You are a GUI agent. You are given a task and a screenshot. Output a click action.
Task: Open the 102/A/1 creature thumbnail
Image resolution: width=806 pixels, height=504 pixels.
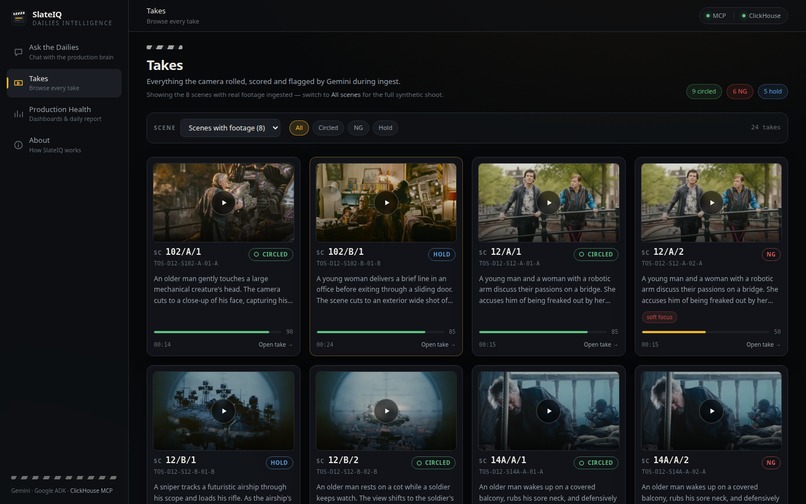tap(224, 203)
